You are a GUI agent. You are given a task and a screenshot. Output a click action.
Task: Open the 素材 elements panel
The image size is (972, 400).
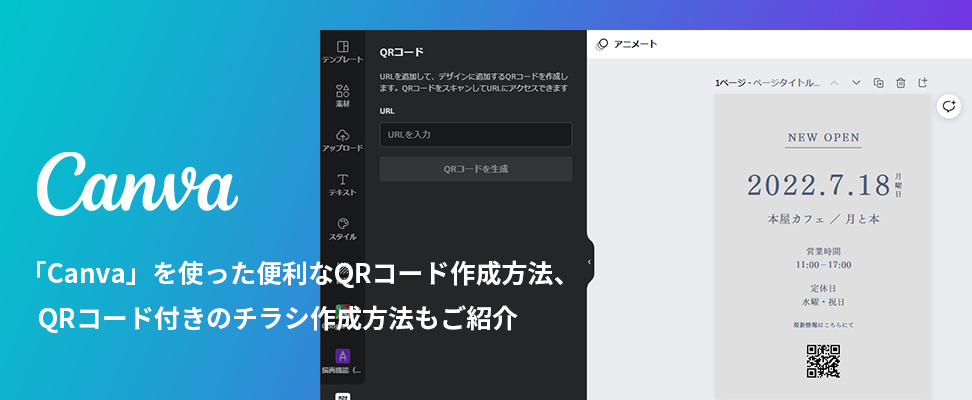pos(342,96)
